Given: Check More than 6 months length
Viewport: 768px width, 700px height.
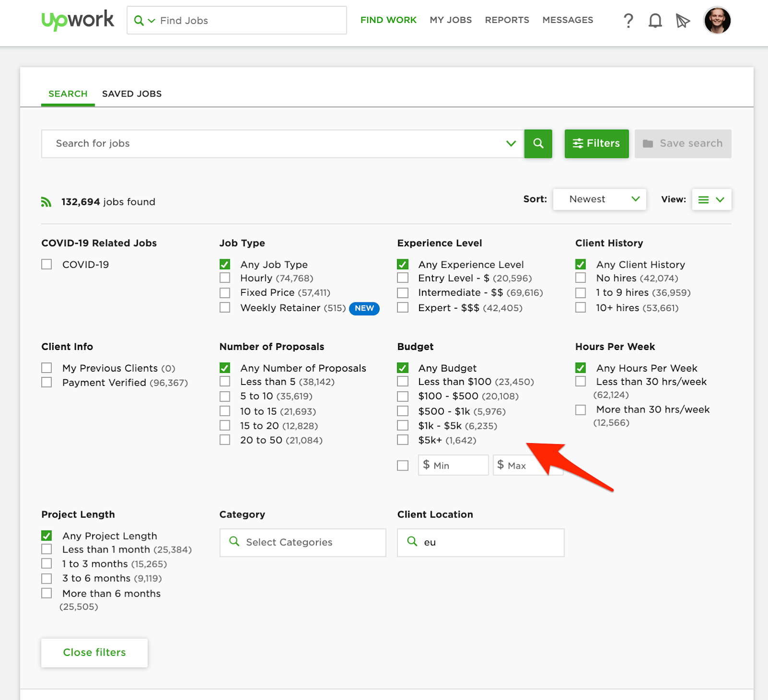Looking at the screenshot, I should 47,593.
